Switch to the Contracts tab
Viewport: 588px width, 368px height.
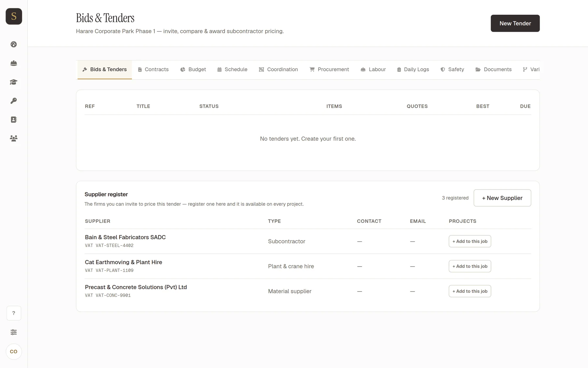pyautogui.click(x=153, y=69)
